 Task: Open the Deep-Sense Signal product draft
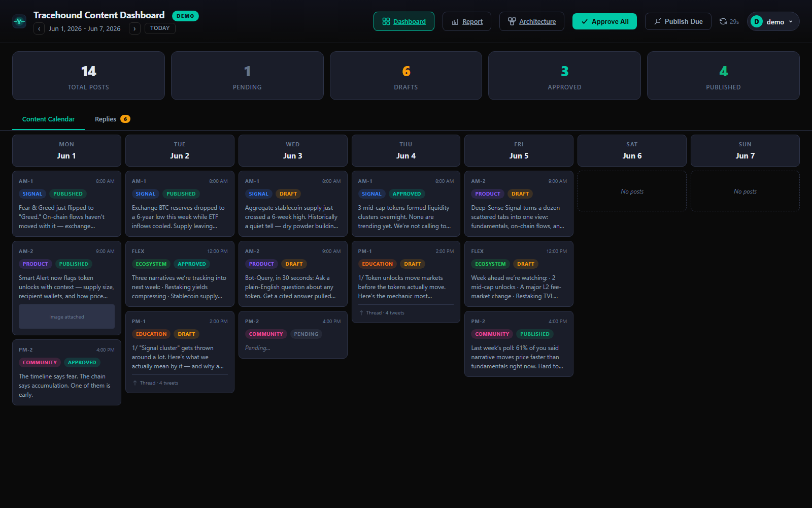click(x=519, y=204)
